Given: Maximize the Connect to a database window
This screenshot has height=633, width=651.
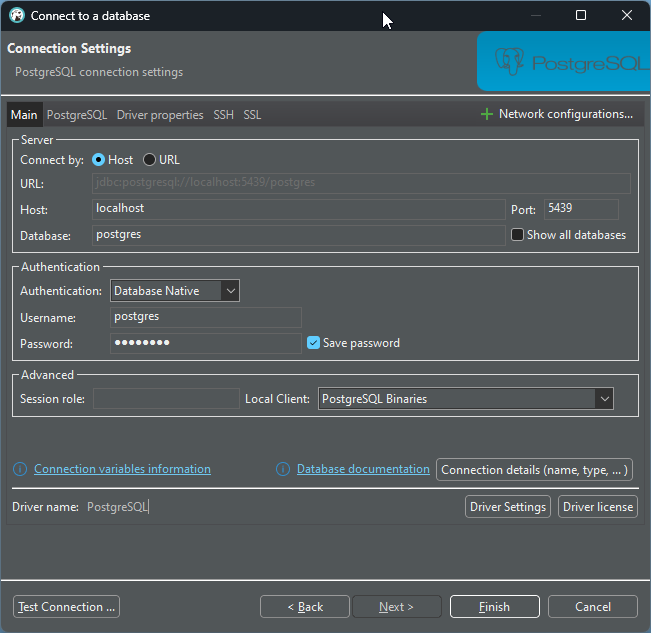Looking at the screenshot, I should 581,15.
